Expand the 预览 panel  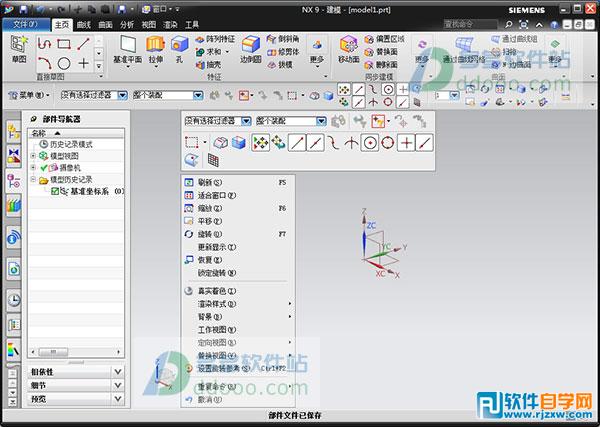pyautogui.click(x=118, y=399)
